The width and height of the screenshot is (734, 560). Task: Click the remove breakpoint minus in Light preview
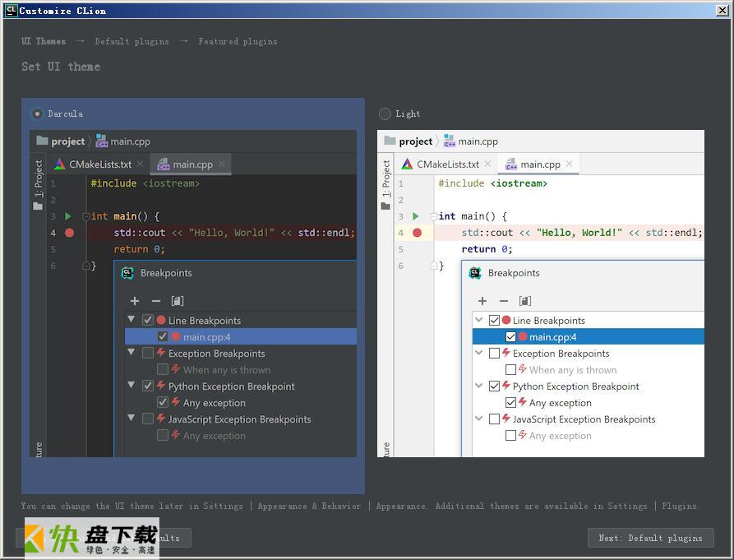point(504,301)
